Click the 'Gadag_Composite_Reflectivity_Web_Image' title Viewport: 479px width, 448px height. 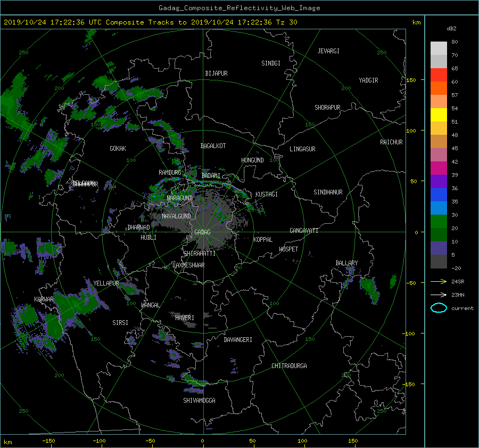point(239,8)
